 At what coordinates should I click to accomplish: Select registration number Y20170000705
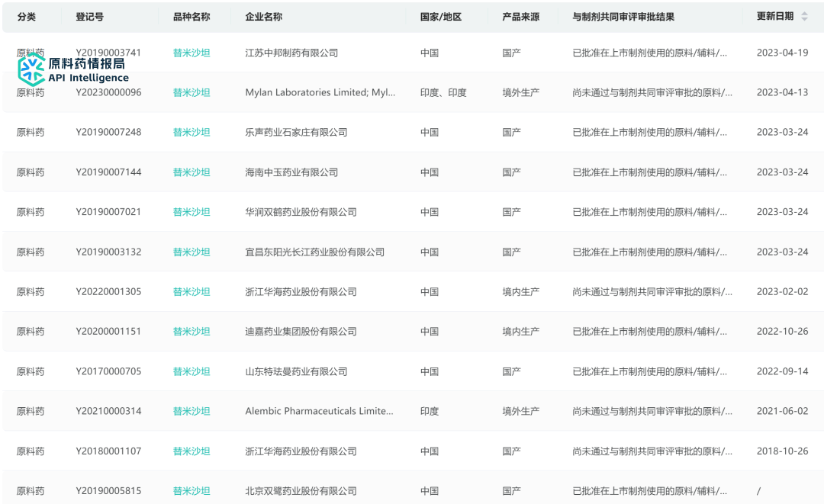(x=108, y=371)
